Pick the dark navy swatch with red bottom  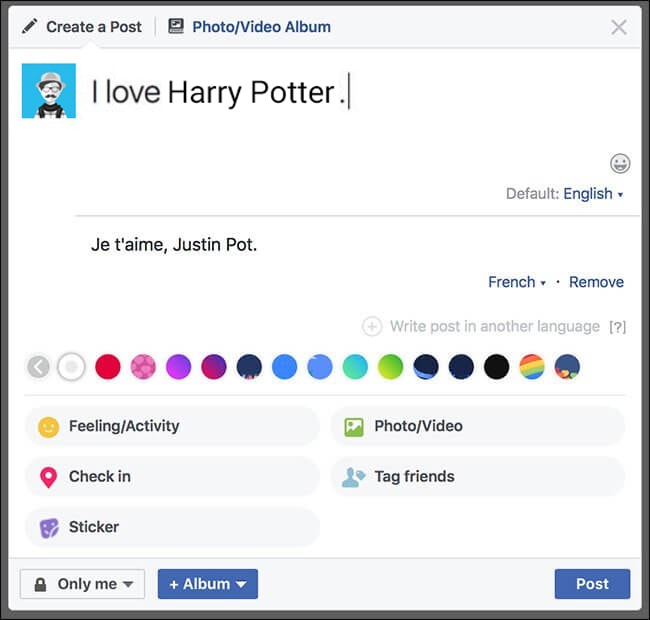point(249,367)
